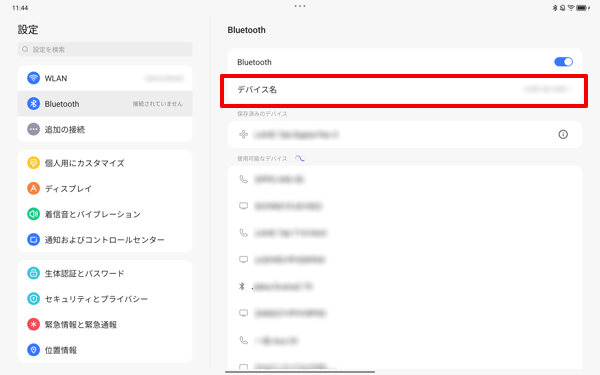Viewport: 600px width, 375px height.
Task: Open 生体認証とパスワード settings
Action: tap(105, 274)
